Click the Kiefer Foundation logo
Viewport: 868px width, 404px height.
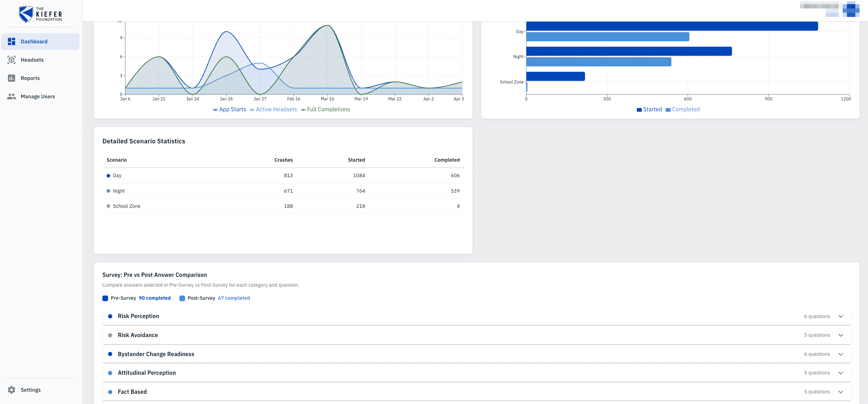point(40,14)
